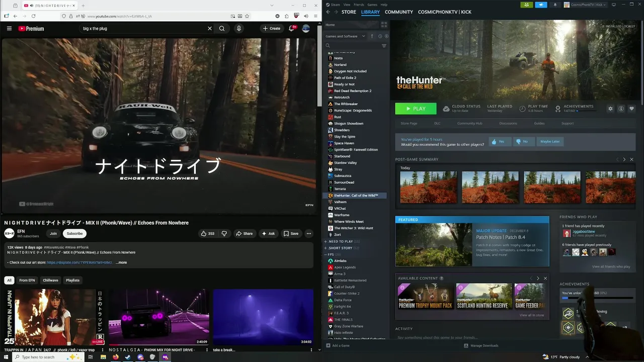Start YouTube voice search with microphone
The width and height of the screenshot is (644, 362).
coord(239,29)
